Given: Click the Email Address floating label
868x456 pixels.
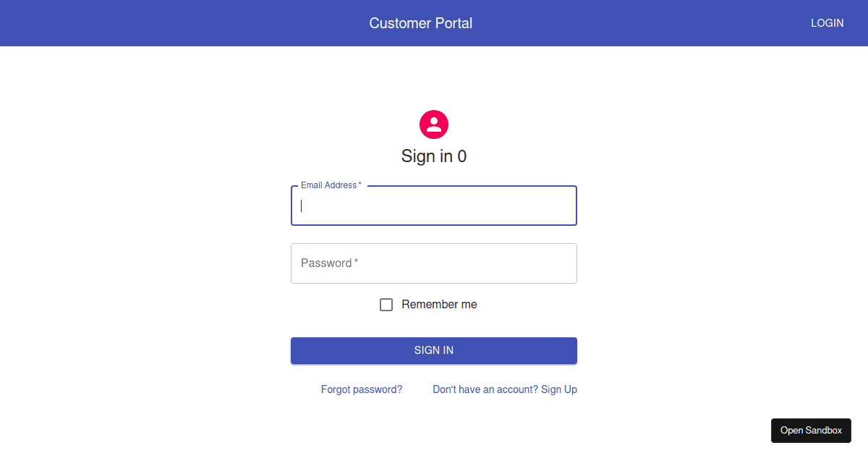Looking at the screenshot, I should point(328,185).
